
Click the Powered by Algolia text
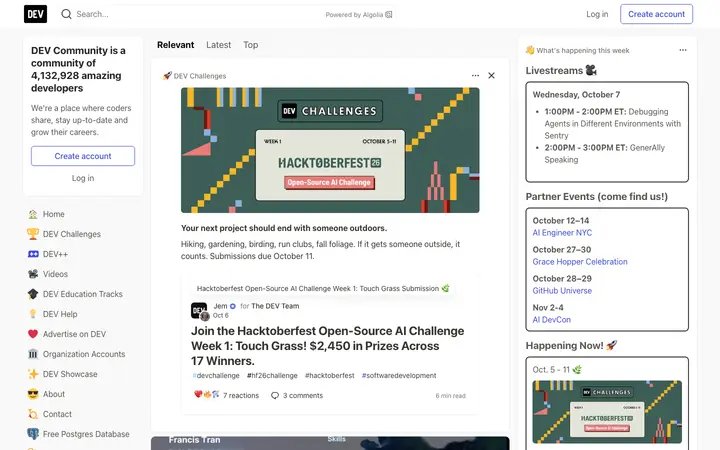(354, 15)
